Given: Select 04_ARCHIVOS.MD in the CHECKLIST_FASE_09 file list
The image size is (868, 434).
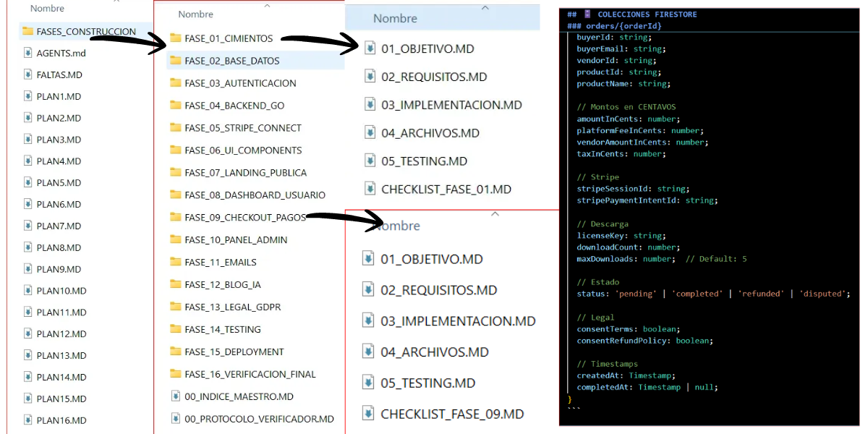Looking at the screenshot, I should click(x=435, y=352).
